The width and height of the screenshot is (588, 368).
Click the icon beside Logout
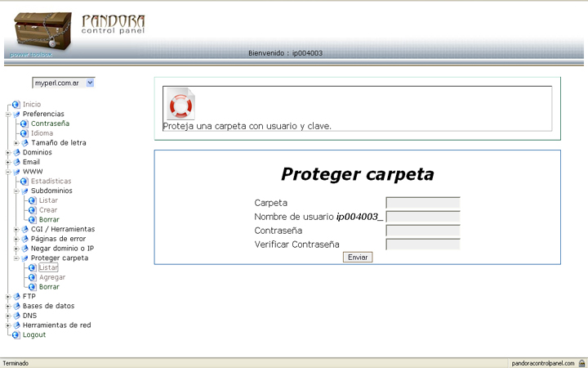coord(16,334)
